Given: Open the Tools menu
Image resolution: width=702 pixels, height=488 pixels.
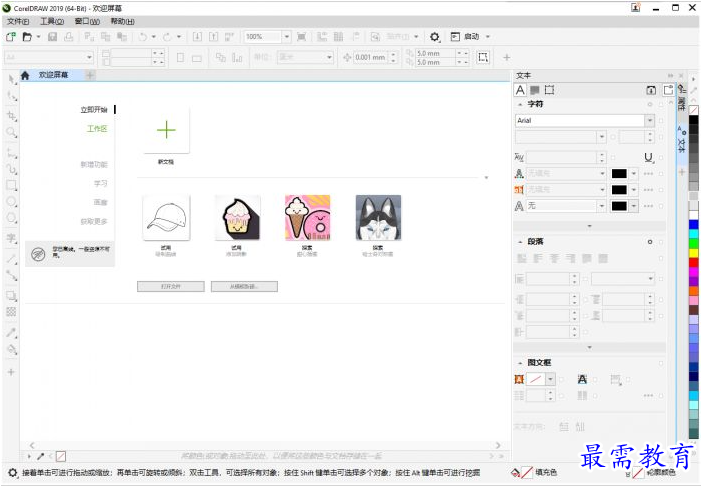Looking at the screenshot, I should click(52, 21).
